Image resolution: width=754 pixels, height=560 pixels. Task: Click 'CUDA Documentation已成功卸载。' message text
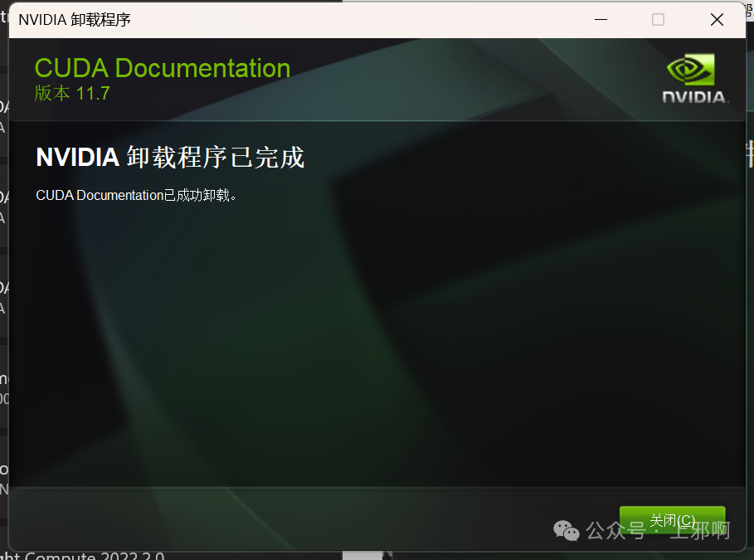coord(137,195)
